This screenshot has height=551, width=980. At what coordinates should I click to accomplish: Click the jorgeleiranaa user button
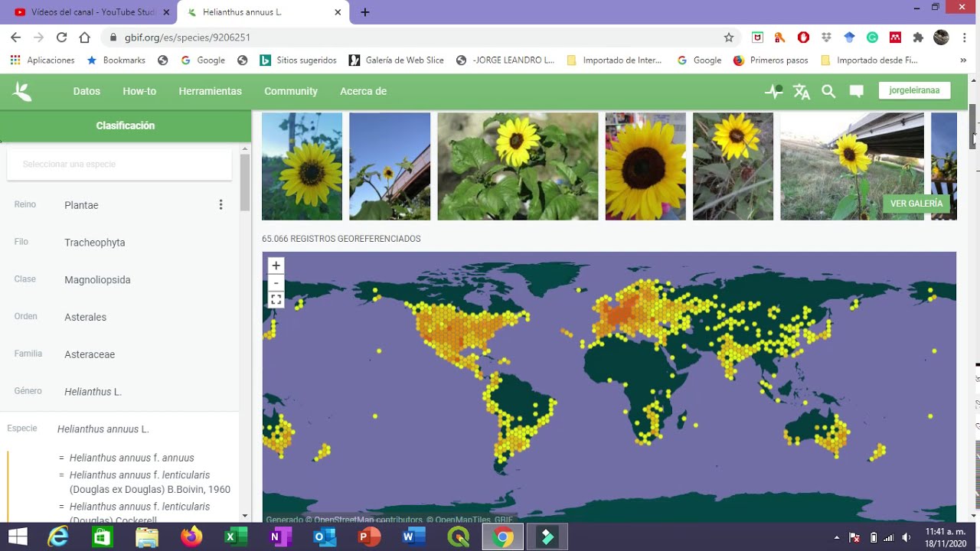(914, 90)
